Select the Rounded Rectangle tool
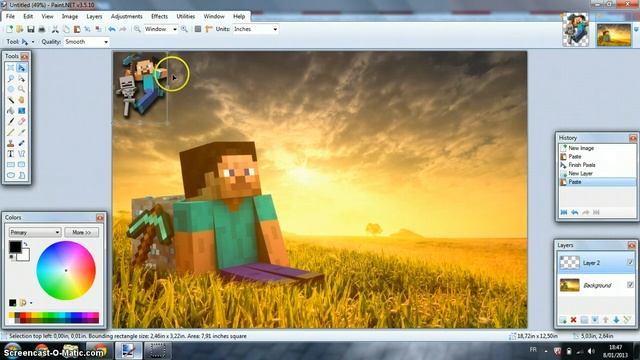The image size is (640, 360). [x=21, y=164]
